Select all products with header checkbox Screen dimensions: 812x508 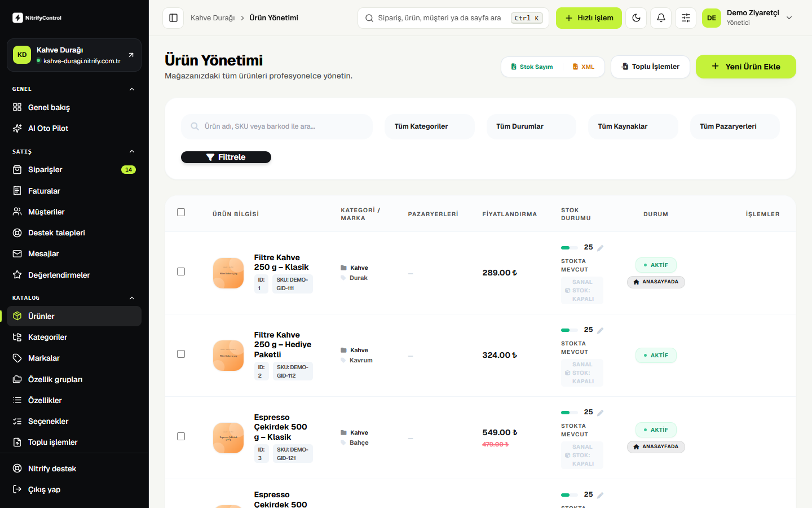tap(181, 212)
